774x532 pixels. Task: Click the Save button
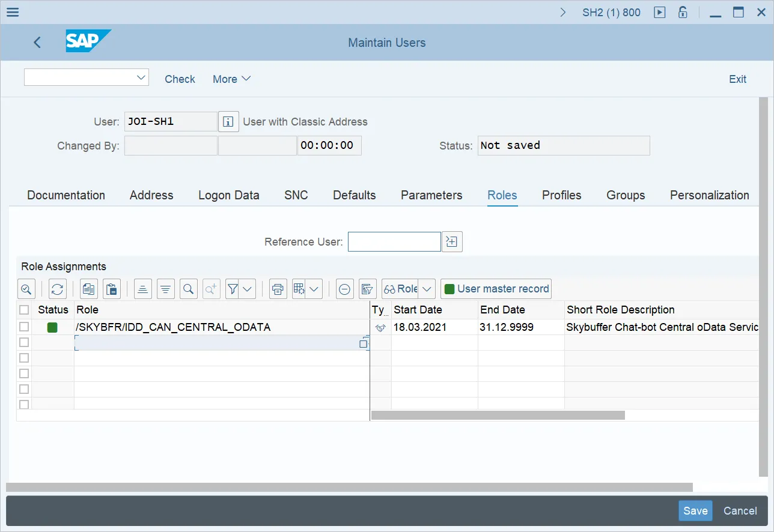[695, 511]
